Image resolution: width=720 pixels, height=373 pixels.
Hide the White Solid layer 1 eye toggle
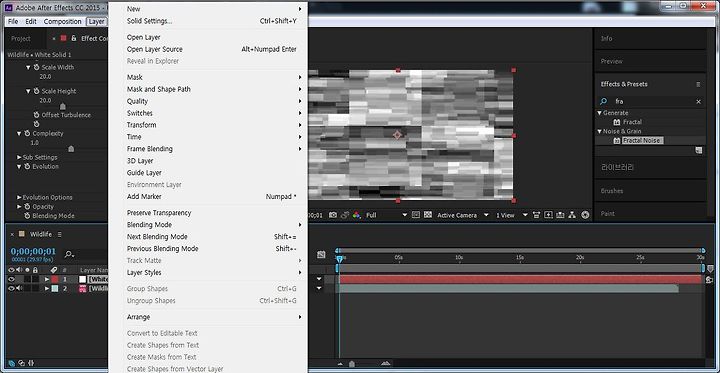[11, 279]
